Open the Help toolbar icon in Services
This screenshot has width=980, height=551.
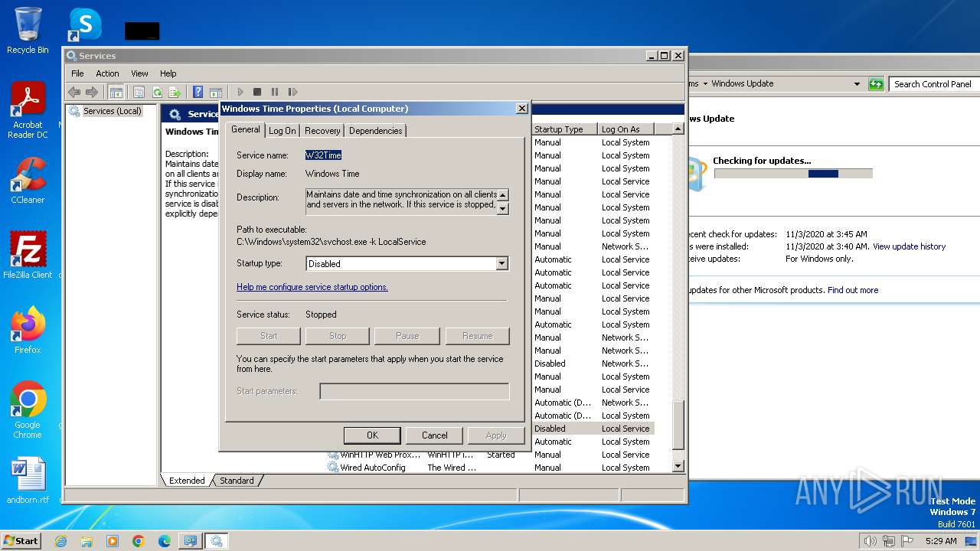pyautogui.click(x=198, y=92)
